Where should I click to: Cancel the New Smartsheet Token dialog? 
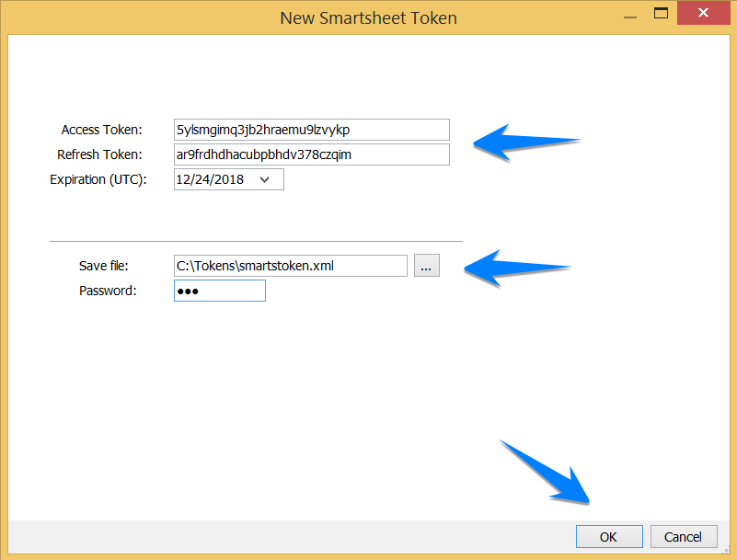point(684,536)
